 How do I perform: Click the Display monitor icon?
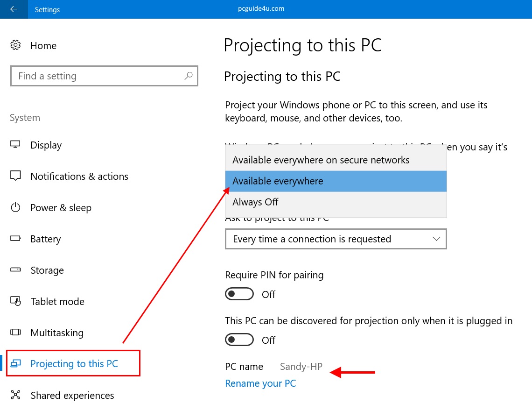tap(15, 145)
